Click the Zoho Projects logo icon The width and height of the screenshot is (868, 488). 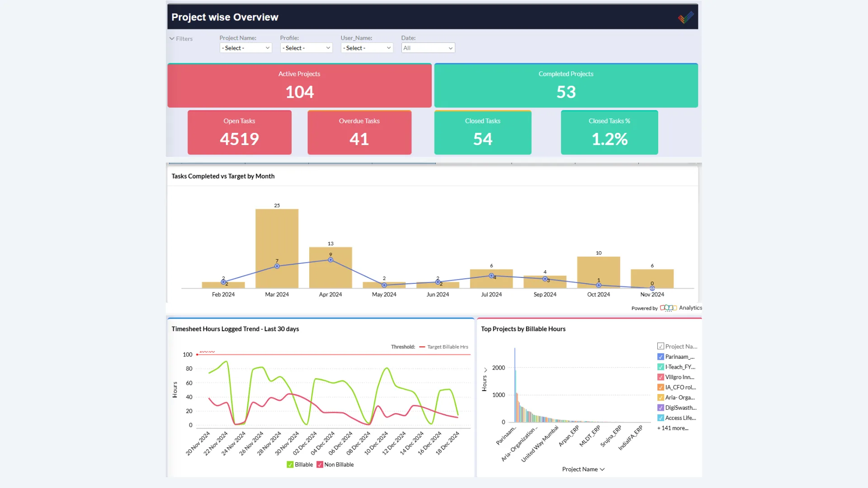click(x=686, y=17)
